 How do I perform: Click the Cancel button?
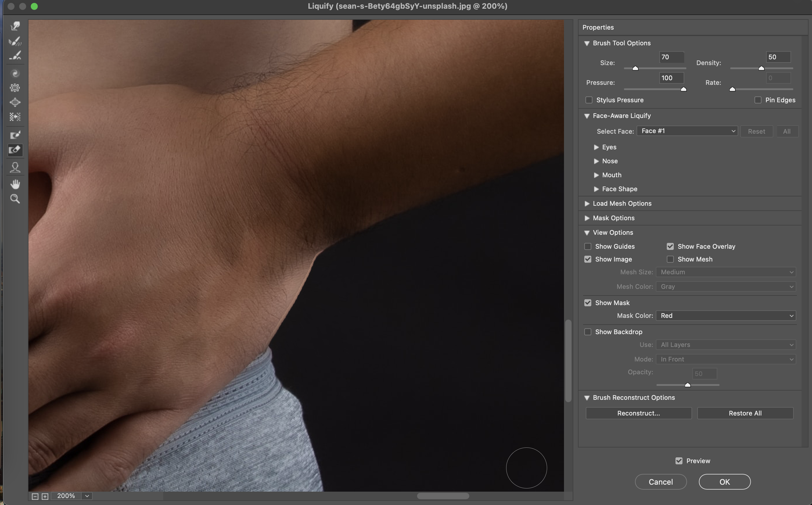(660, 482)
